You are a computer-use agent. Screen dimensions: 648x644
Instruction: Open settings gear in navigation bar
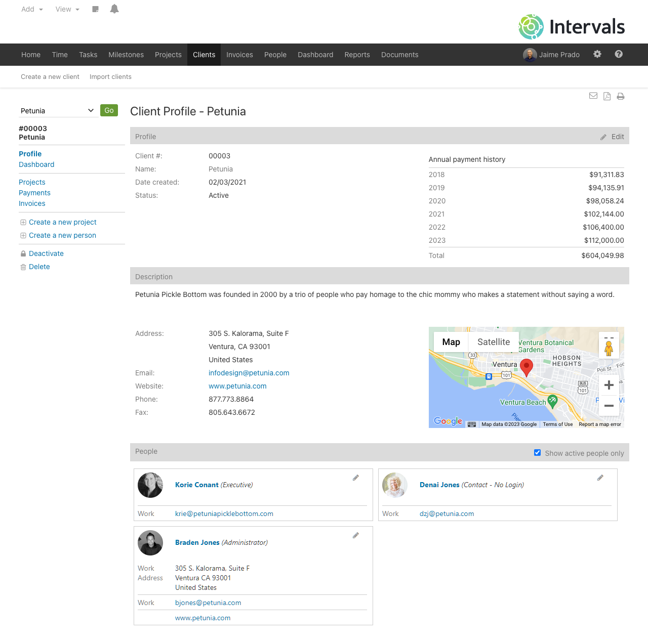597,54
